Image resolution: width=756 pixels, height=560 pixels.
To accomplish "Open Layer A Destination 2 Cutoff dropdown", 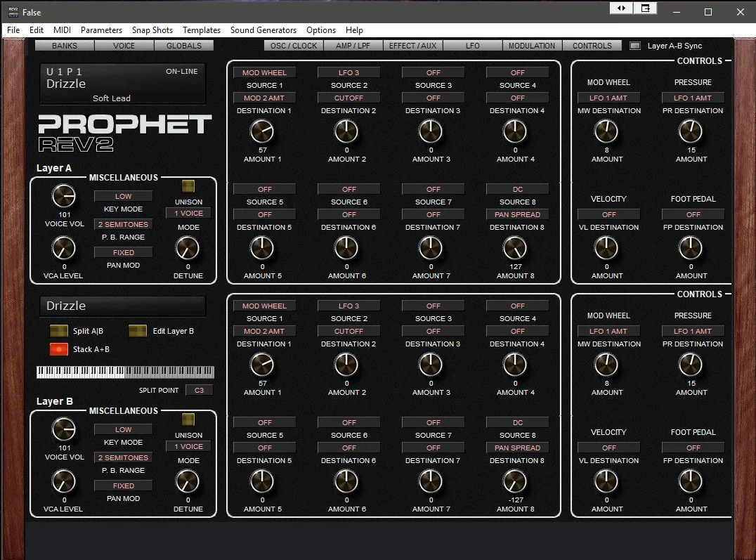I will coord(348,98).
